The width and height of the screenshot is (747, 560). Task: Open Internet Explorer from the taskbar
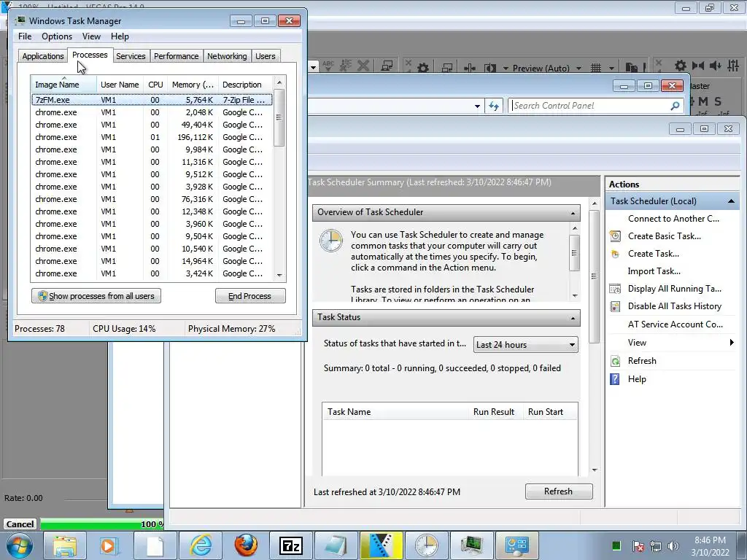coord(201,545)
